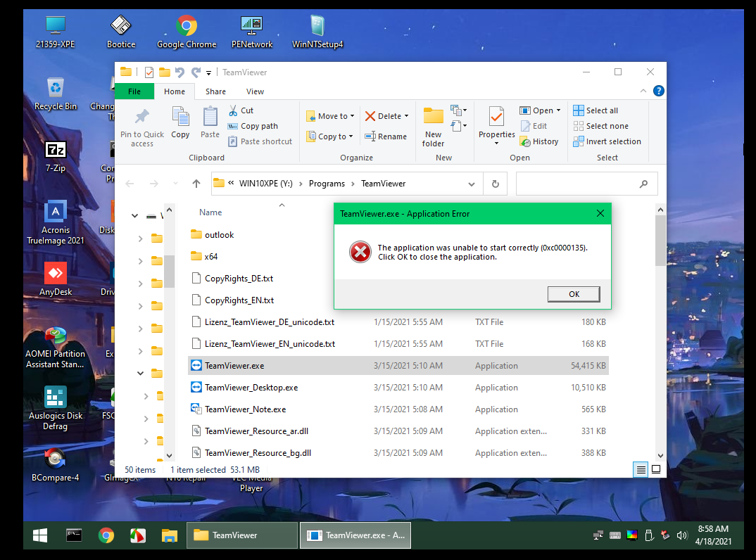Image resolution: width=756 pixels, height=560 pixels.
Task: Click Pin to Quick access icon
Action: (141, 117)
